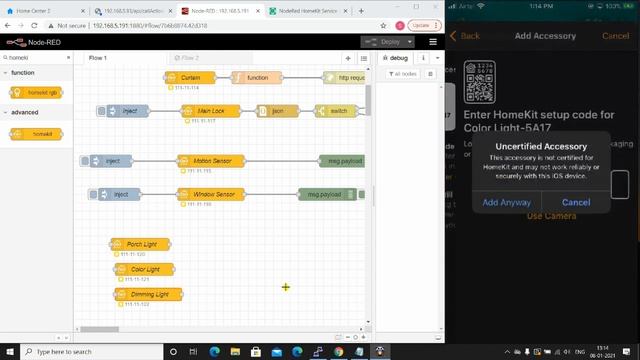Click the Windows taskbar search box
The width and height of the screenshot is (640, 360).
[92, 351]
